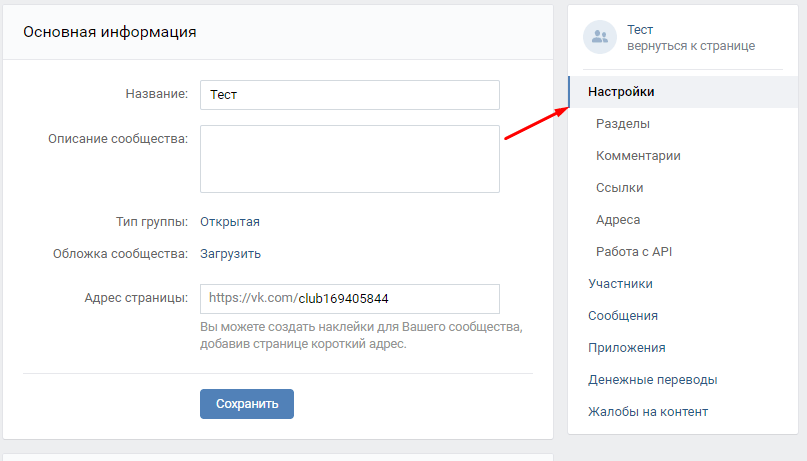Click the Название text field
The image size is (807, 461).
(x=349, y=95)
